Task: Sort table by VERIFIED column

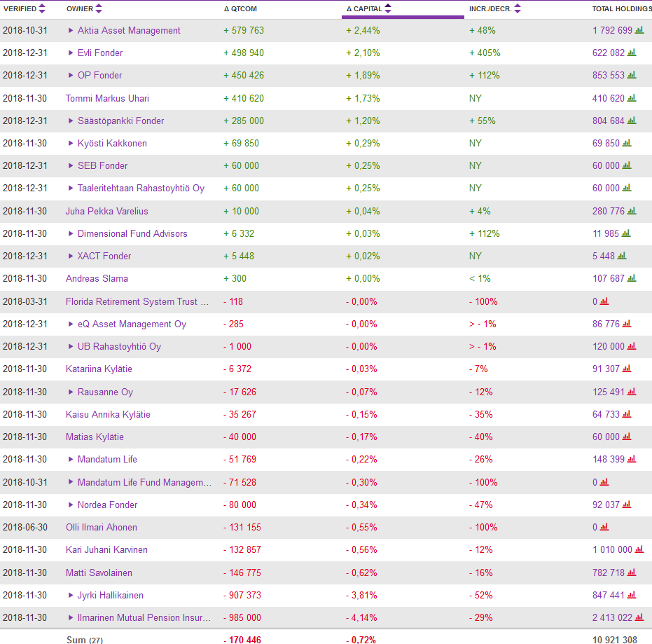Action: [24, 8]
